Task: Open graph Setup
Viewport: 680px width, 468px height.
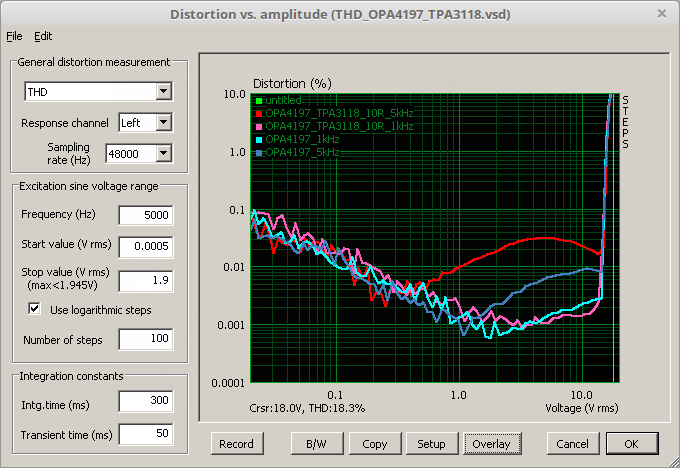Action: [431, 444]
